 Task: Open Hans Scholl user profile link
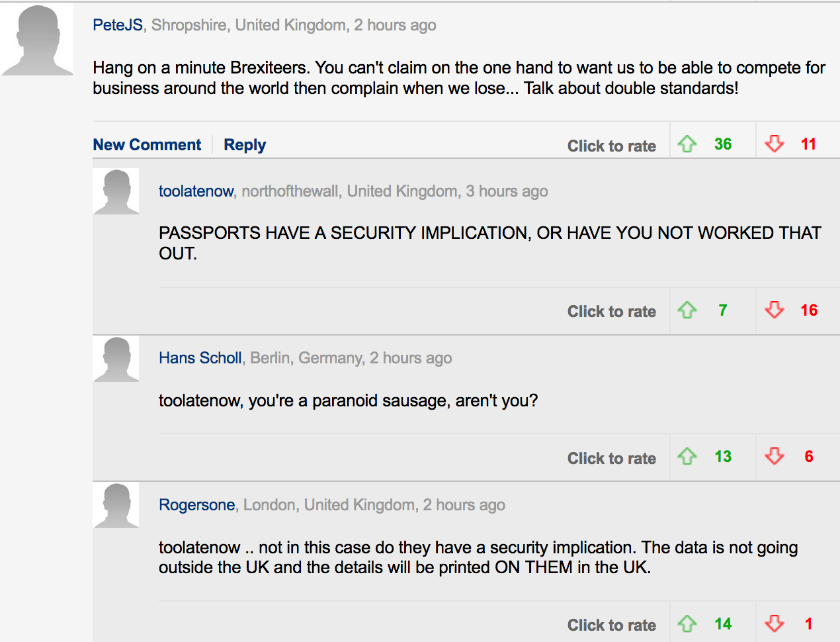click(200, 358)
